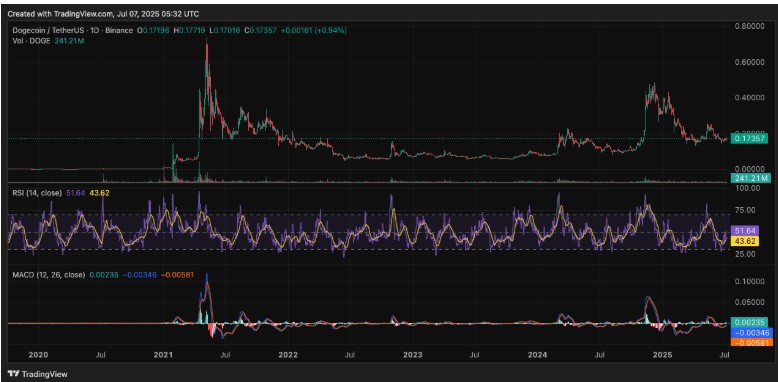Click the blue −0.00346 value in MACD legend
The width and height of the screenshot is (778, 382).
(139, 274)
